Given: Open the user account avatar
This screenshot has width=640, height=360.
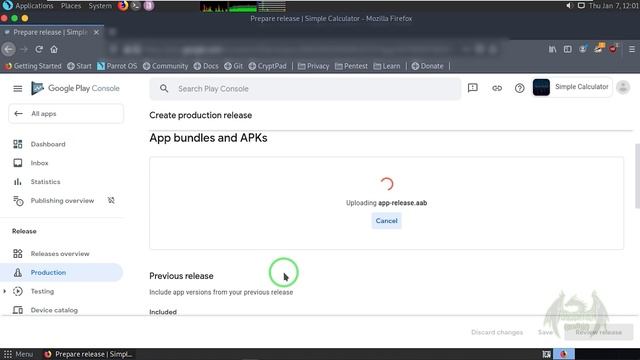Looking at the screenshot, I should click(x=623, y=87).
